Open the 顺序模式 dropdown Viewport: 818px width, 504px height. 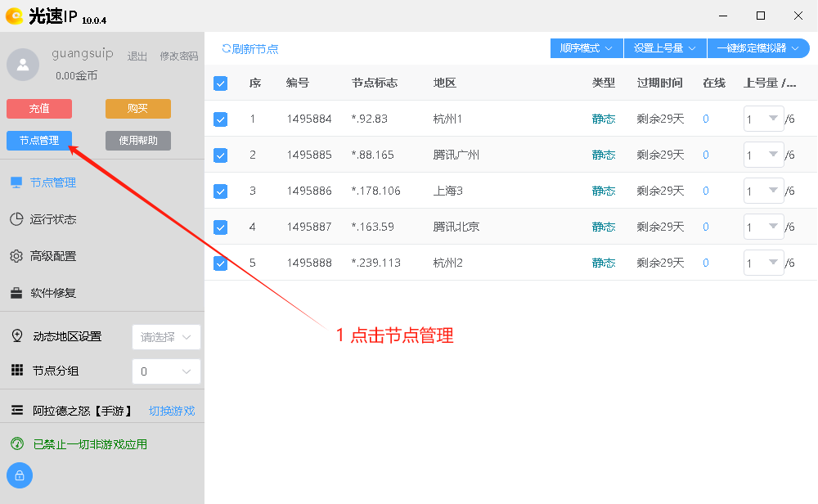pyautogui.click(x=587, y=48)
